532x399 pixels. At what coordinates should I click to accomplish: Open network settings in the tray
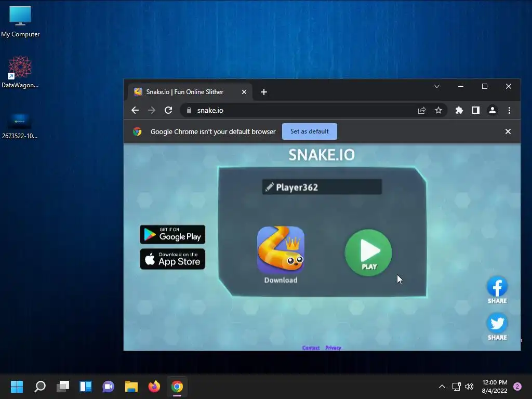[x=456, y=387]
